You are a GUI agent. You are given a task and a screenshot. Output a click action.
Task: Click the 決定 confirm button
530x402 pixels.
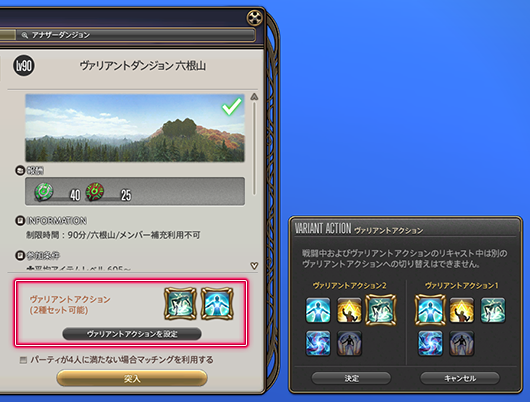tap(351, 378)
